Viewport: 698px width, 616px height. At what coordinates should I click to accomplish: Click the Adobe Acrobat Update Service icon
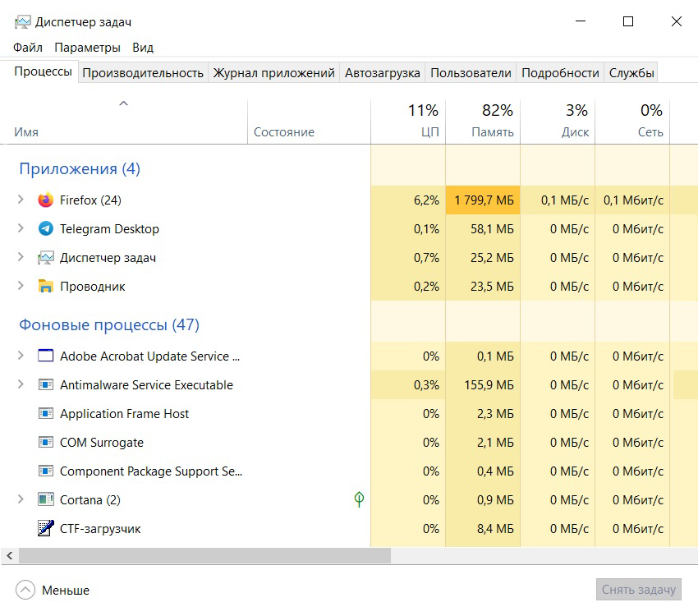[46, 356]
